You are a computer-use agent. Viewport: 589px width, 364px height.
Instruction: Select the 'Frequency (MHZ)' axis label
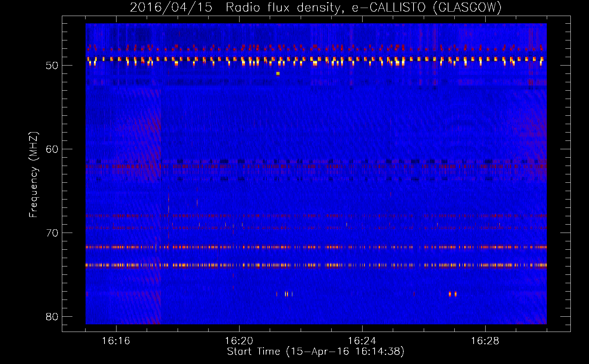click(33, 175)
